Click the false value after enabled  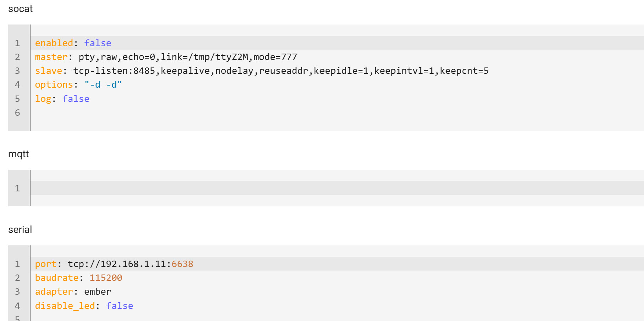[98, 43]
